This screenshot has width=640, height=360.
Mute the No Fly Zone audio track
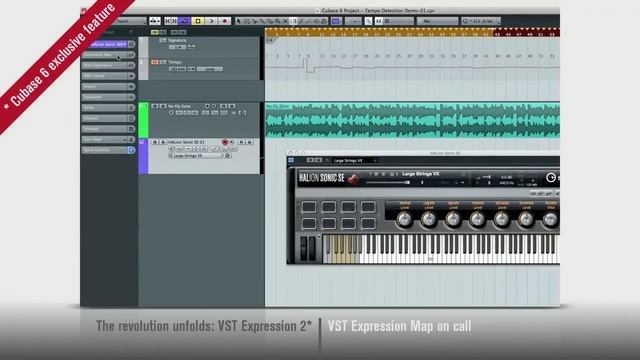[155, 106]
